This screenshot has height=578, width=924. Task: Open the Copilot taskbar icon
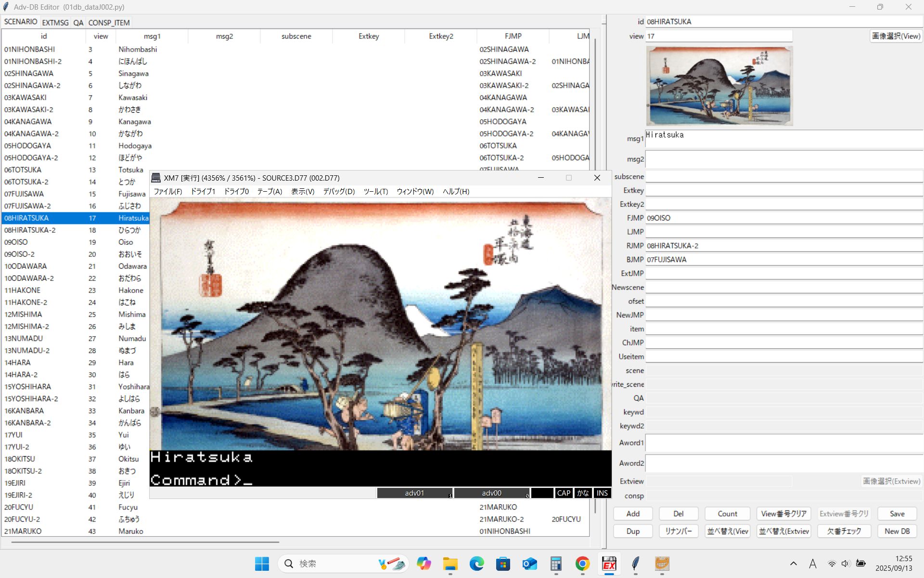tap(424, 564)
